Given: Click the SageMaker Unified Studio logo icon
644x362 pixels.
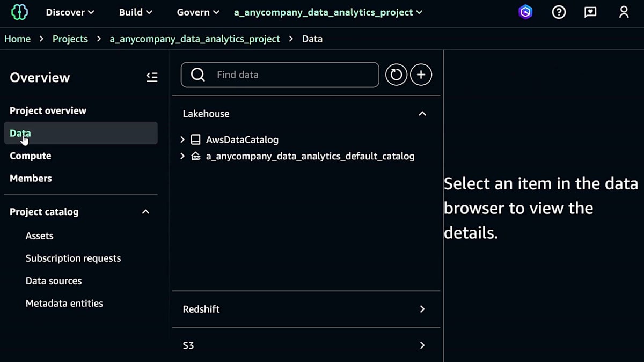Looking at the screenshot, I should (19, 12).
